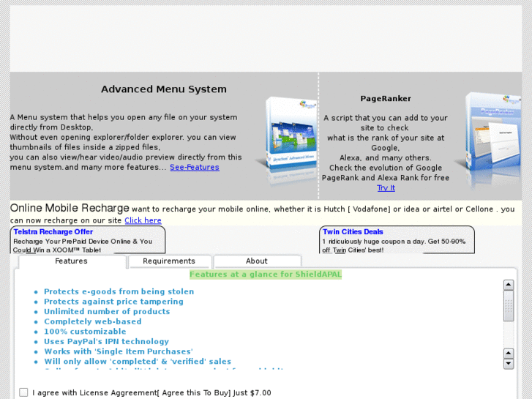Image resolution: width=532 pixels, height=399 pixels.
Task: Switch to the Requirements tab
Action: click(x=169, y=261)
